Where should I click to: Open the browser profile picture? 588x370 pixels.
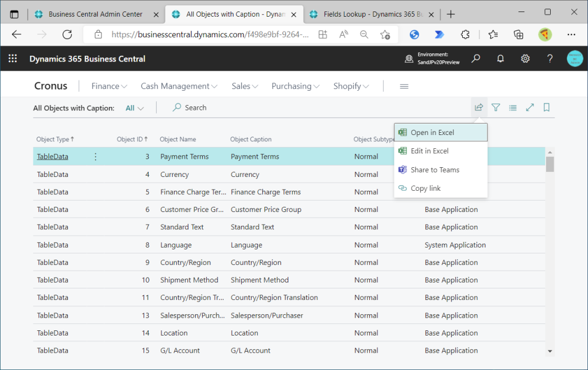tap(545, 34)
